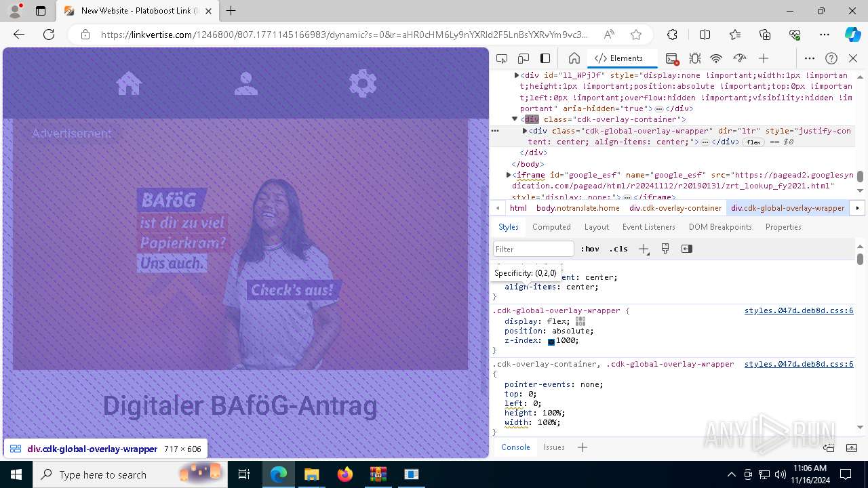Image resolution: width=868 pixels, height=488 pixels.
Task: Open the Console tool icon with error badge
Action: click(672, 58)
